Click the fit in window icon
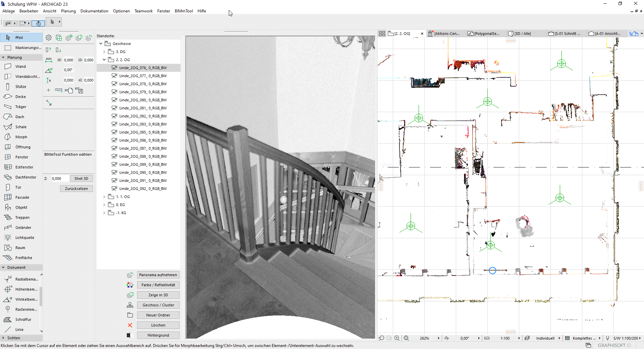The width and height of the screenshot is (644, 349). [406, 338]
